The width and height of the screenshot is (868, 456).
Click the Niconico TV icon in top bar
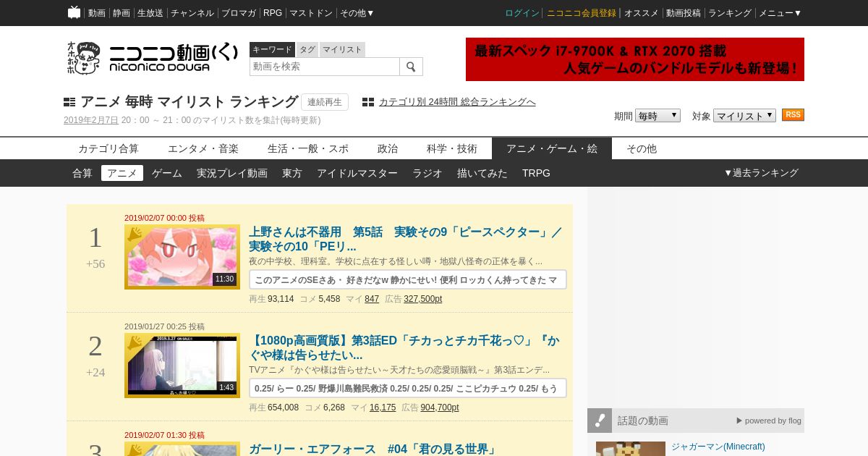click(74, 12)
